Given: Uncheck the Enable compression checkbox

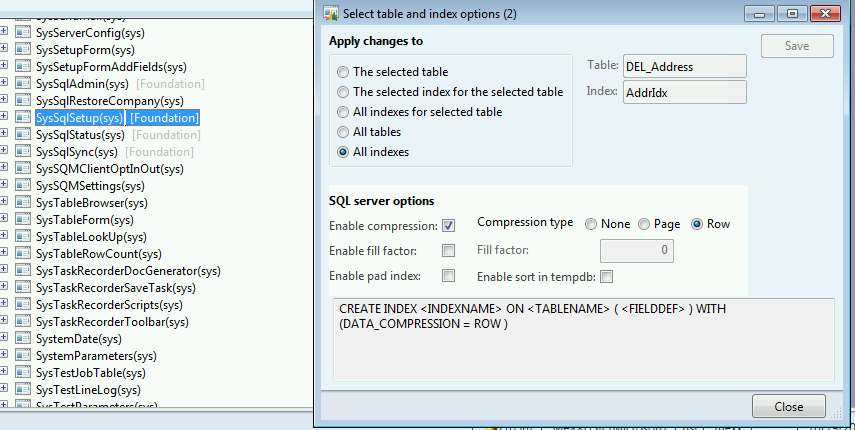Looking at the screenshot, I should 449,225.
